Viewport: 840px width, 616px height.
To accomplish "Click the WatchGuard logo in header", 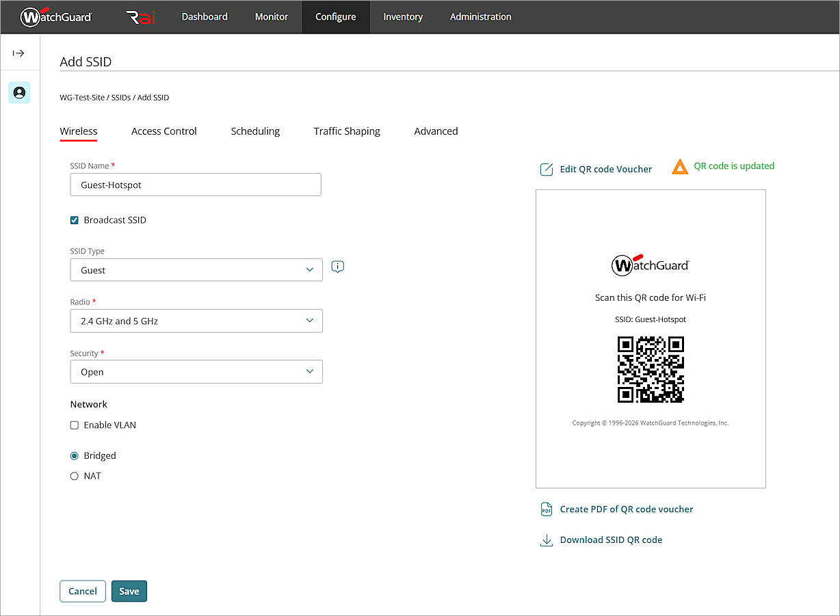I will (x=56, y=16).
